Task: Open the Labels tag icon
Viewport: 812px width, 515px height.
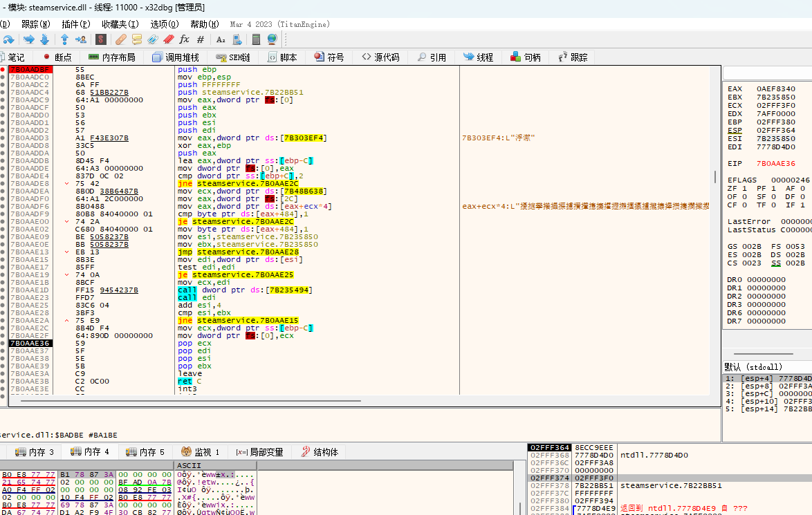Action: 153,39
